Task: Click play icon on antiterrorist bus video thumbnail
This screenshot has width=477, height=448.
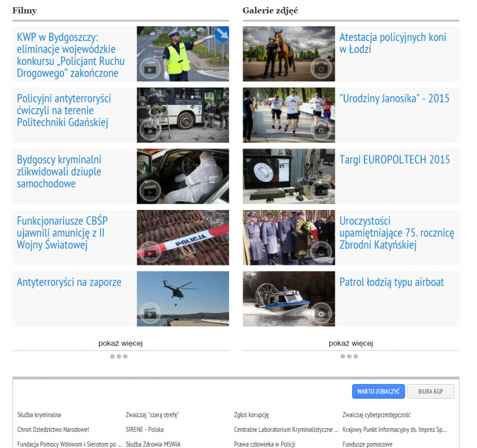Action: pyautogui.click(x=149, y=130)
